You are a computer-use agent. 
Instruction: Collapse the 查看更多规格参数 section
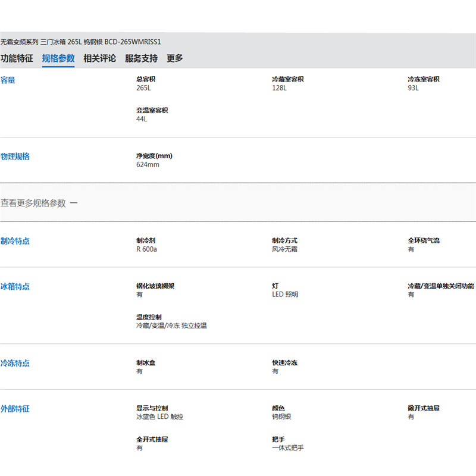[33, 203]
